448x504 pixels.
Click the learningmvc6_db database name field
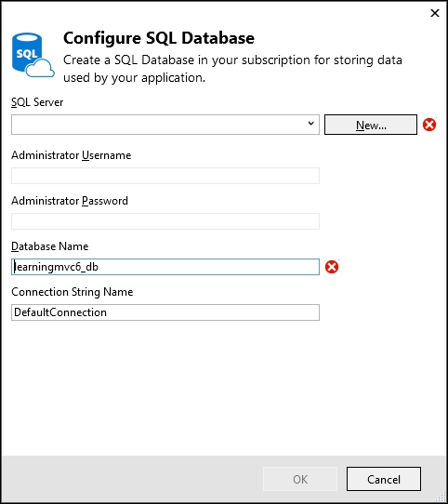click(165, 267)
